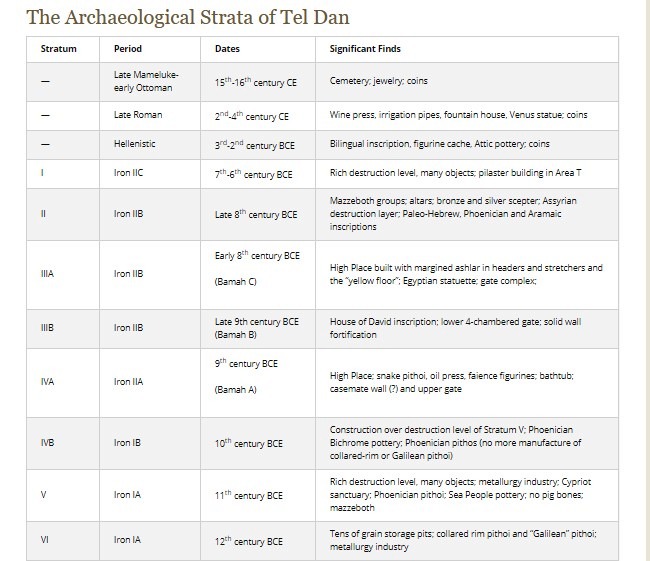The height and width of the screenshot is (561, 650).
Task: Select the Bilingual inscription finds cell
Action: 467,145
